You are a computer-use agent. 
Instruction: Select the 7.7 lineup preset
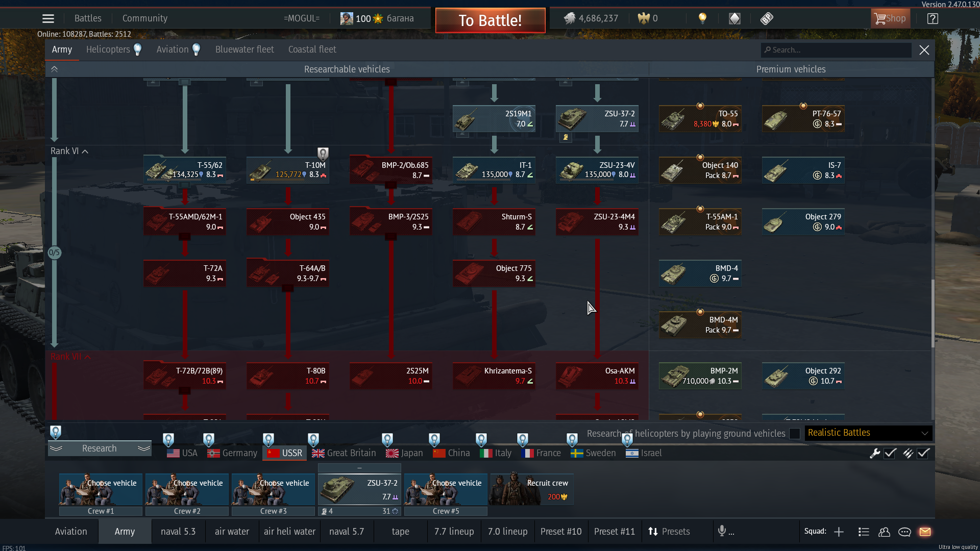(454, 532)
